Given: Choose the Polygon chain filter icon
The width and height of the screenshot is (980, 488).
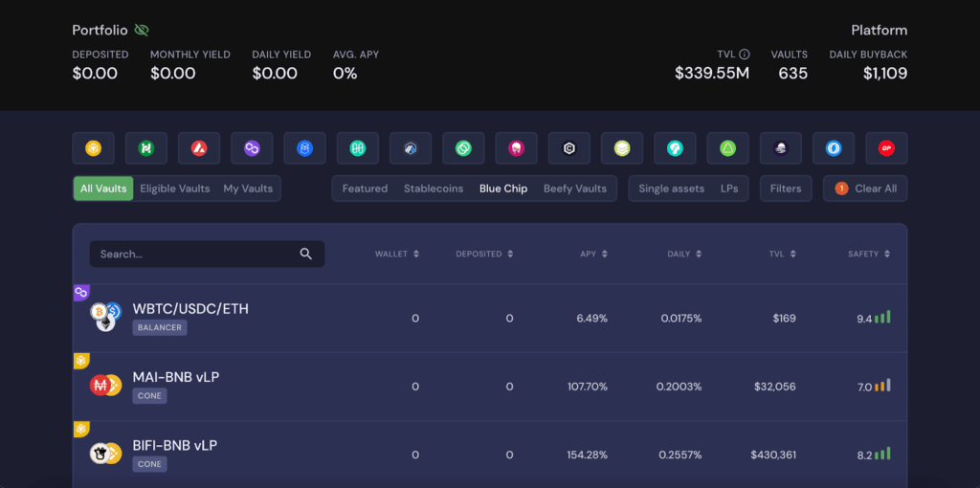Looking at the screenshot, I should (x=252, y=148).
